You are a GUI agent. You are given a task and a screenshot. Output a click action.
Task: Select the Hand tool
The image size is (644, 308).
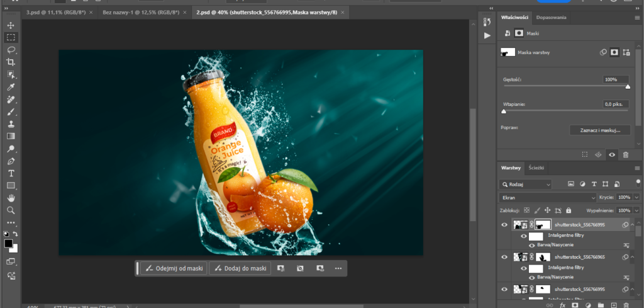[11, 198]
